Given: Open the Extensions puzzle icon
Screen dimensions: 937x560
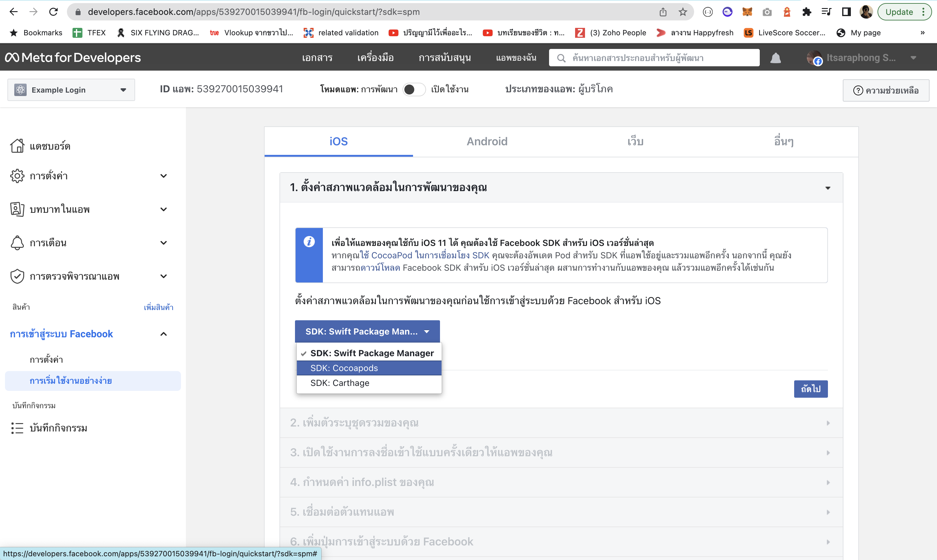Looking at the screenshot, I should (806, 12).
